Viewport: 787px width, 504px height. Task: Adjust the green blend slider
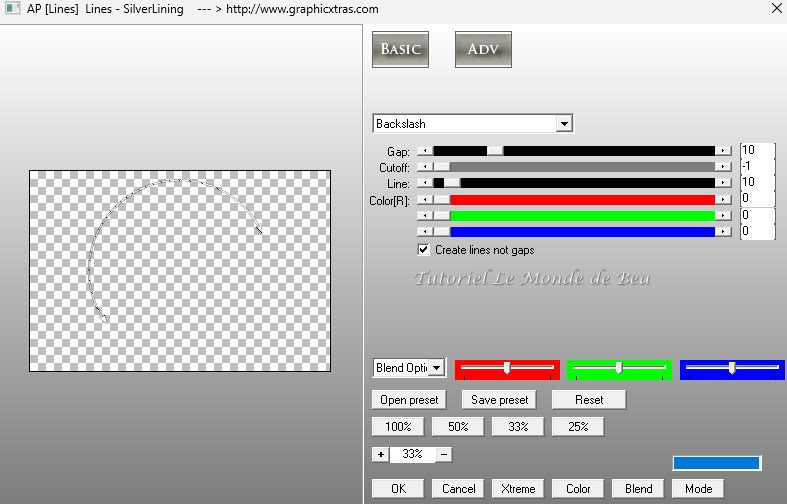(x=619, y=369)
